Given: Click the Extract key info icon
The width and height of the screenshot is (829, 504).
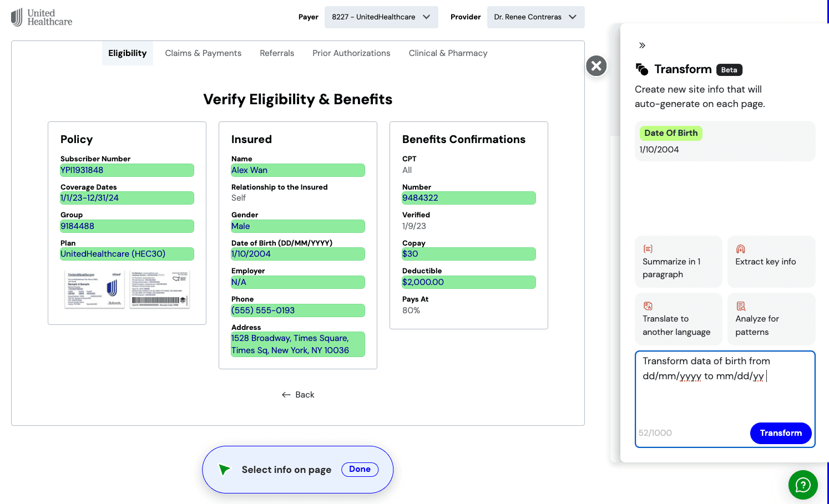Looking at the screenshot, I should tap(740, 249).
